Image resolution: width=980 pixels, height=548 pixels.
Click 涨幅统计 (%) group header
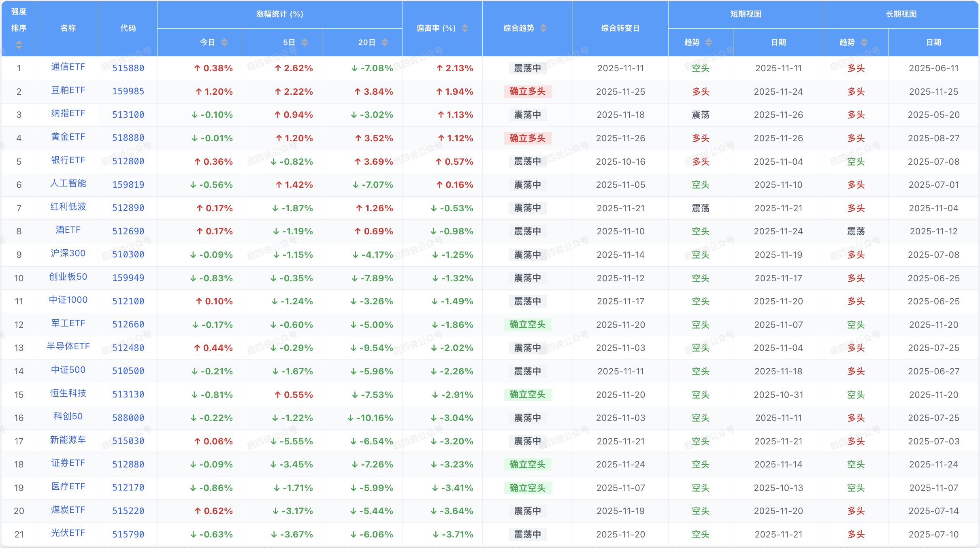click(x=279, y=14)
